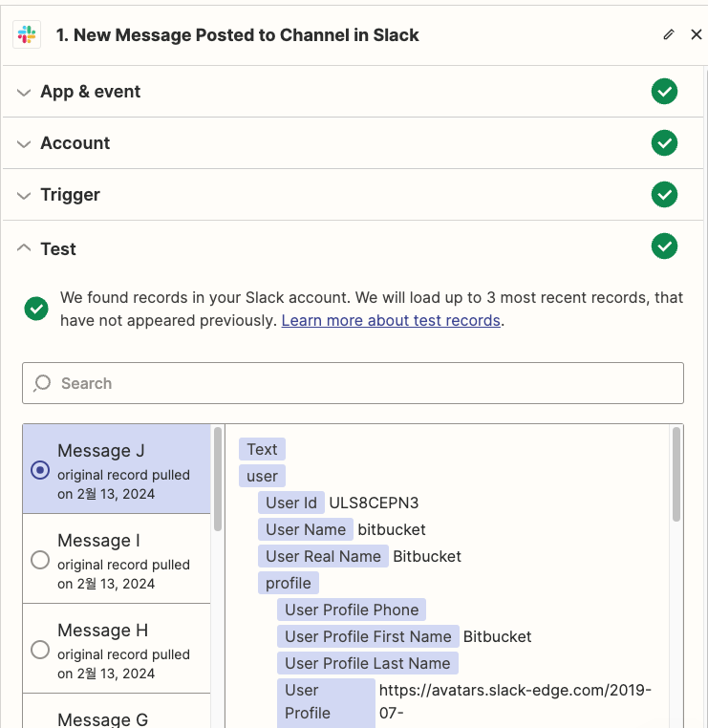Click green check beside found records message

[x=36, y=309]
